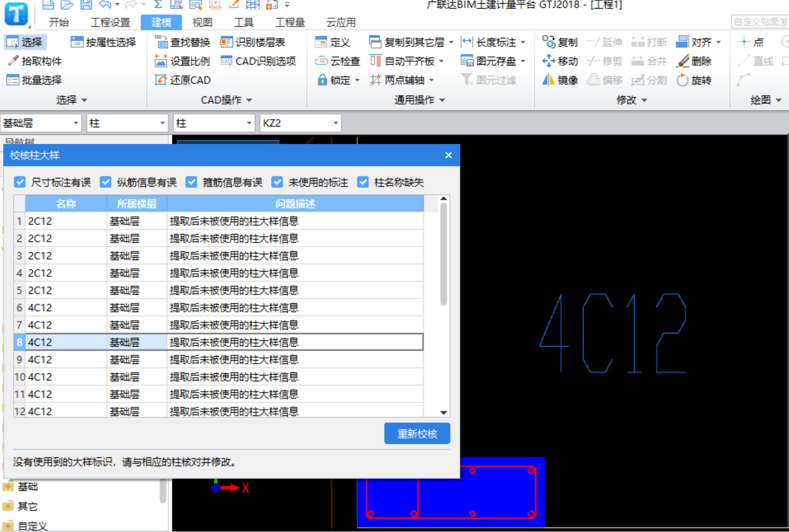The image size is (789, 532).
Task: Select the 点 drawing tool
Action: pos(751,42)
